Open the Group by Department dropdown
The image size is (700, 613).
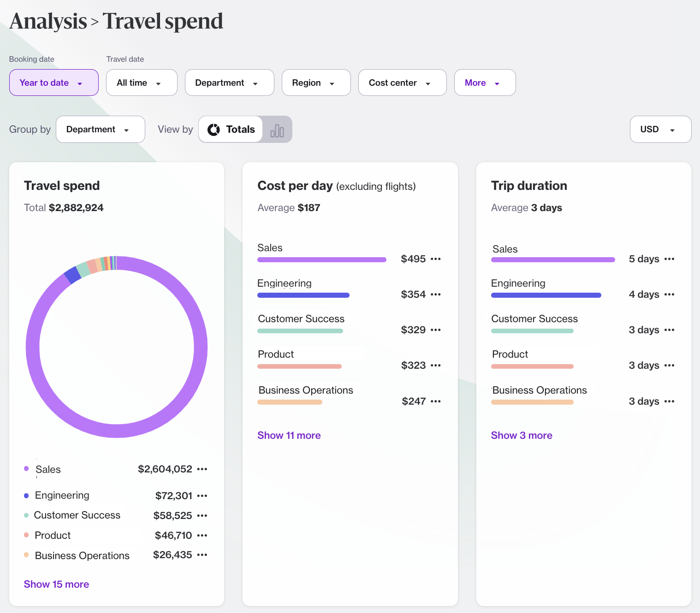[100, 130]
